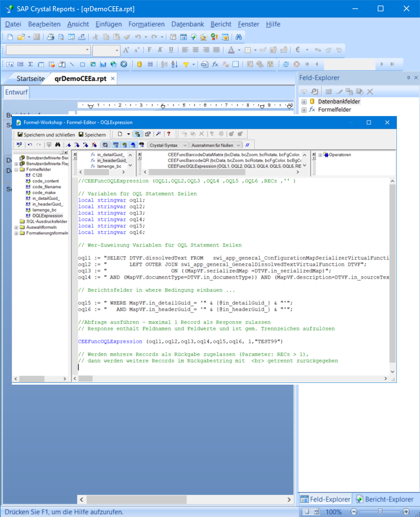This screenshot has width=420, height=517.
Task: Insert a picture with image icon
Action: [x=93, y=64]
